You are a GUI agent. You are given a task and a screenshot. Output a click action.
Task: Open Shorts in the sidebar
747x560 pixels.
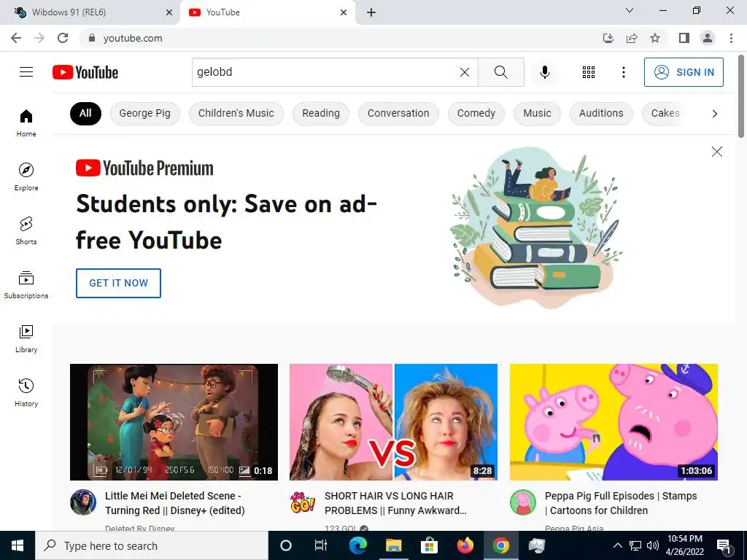point(26,230)
